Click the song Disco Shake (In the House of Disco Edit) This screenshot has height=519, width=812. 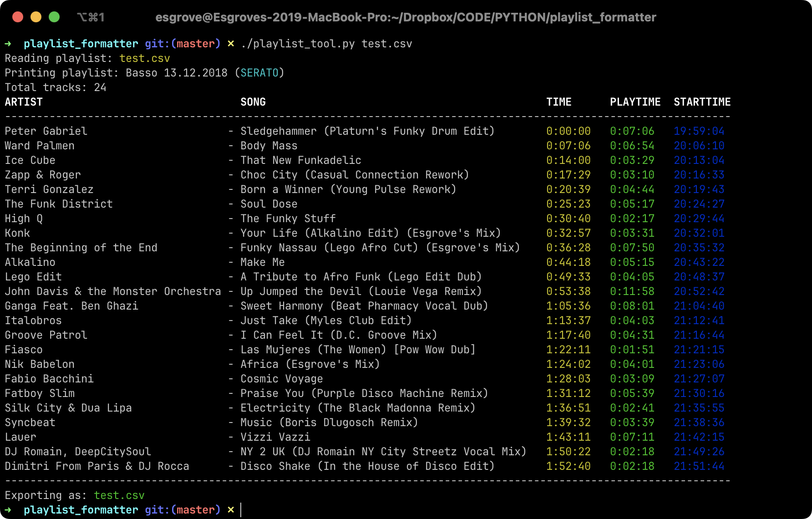pos(367,466)
